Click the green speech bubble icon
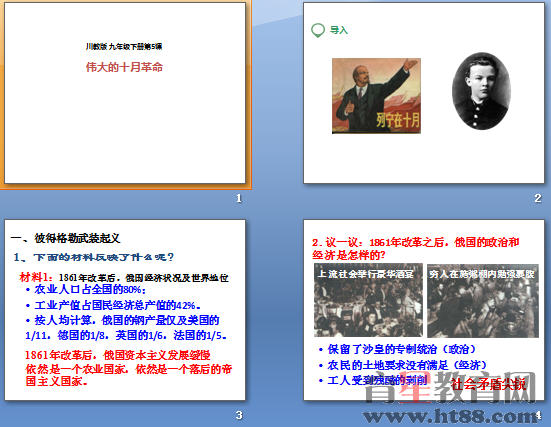 click(x=318, y=30)
